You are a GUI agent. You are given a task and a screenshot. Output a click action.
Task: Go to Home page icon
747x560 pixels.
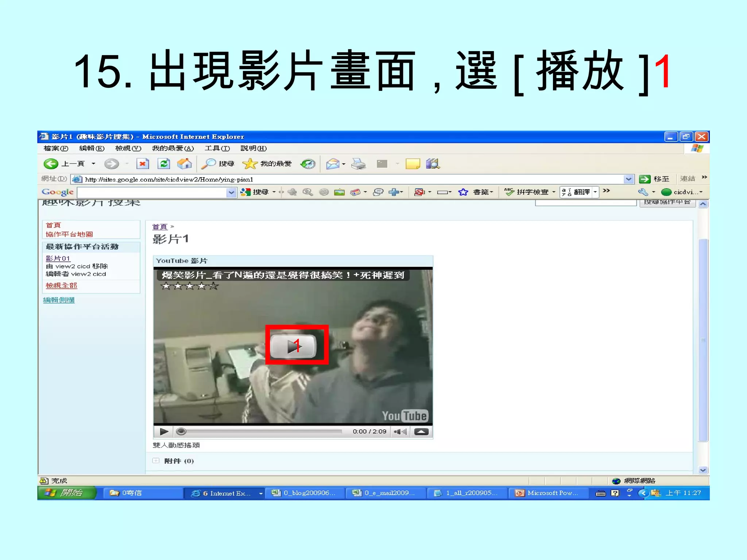185,164
